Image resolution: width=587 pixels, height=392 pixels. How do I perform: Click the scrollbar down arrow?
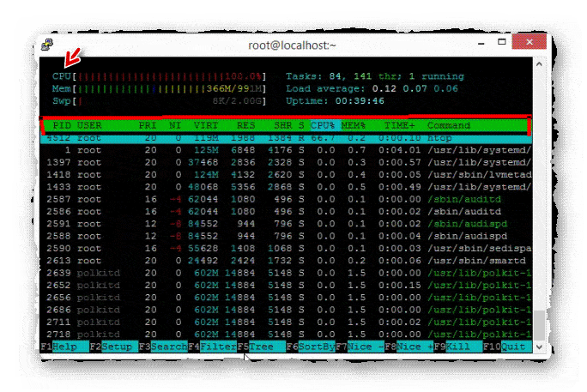(539, 347)
